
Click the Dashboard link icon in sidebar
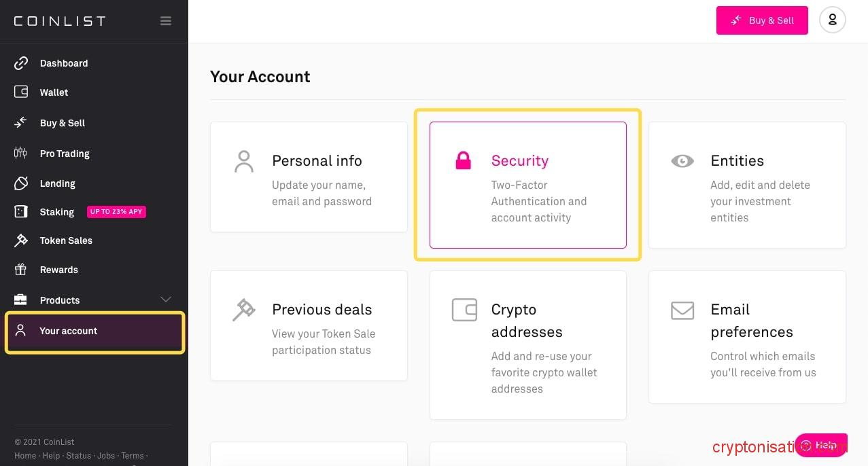(x=21, y=63)
